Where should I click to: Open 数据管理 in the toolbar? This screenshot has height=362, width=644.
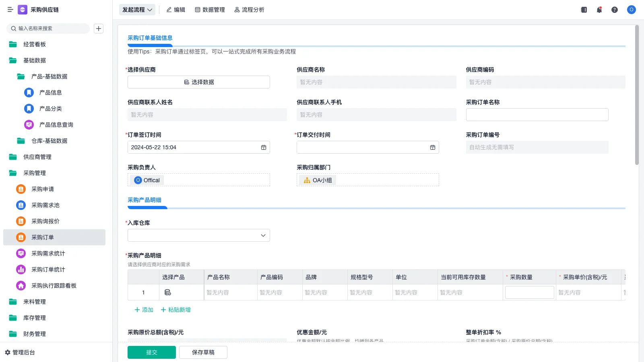point(210,10)
